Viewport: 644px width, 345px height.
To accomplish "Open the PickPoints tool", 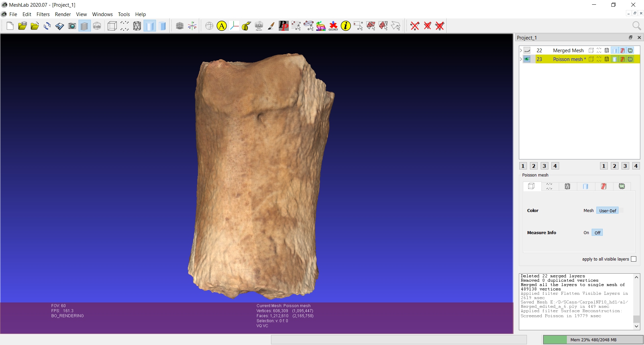I will click(283, 26).
